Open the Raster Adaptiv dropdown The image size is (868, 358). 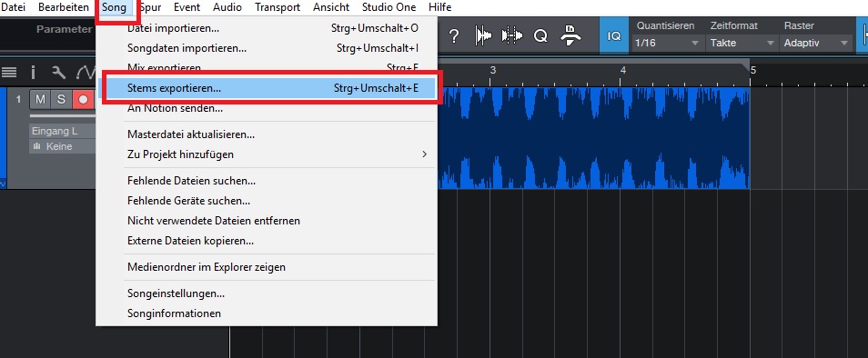tap(816, 43)
